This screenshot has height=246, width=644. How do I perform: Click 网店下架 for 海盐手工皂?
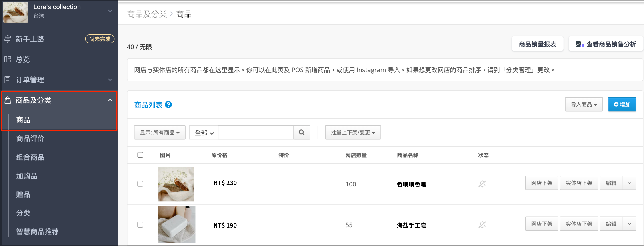[x=542, y=224]
